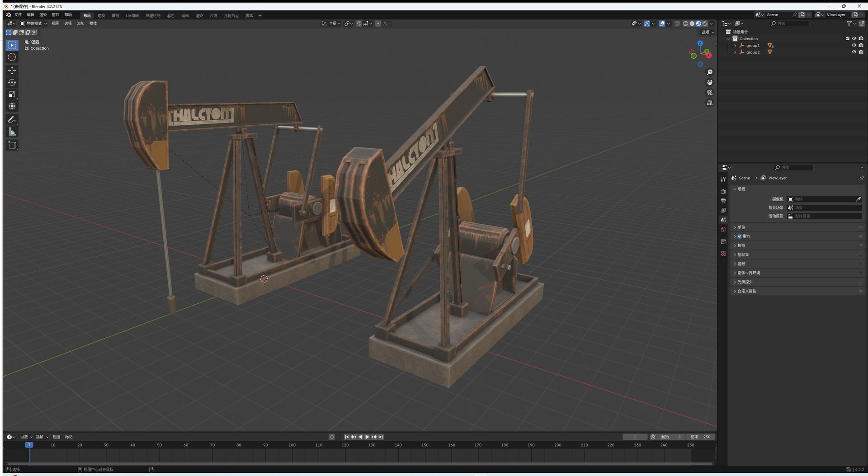This screenshot has width=868, height=476.
Task: Open the 物体模式 object mode dropdown
Action: (x=33, y=24)
